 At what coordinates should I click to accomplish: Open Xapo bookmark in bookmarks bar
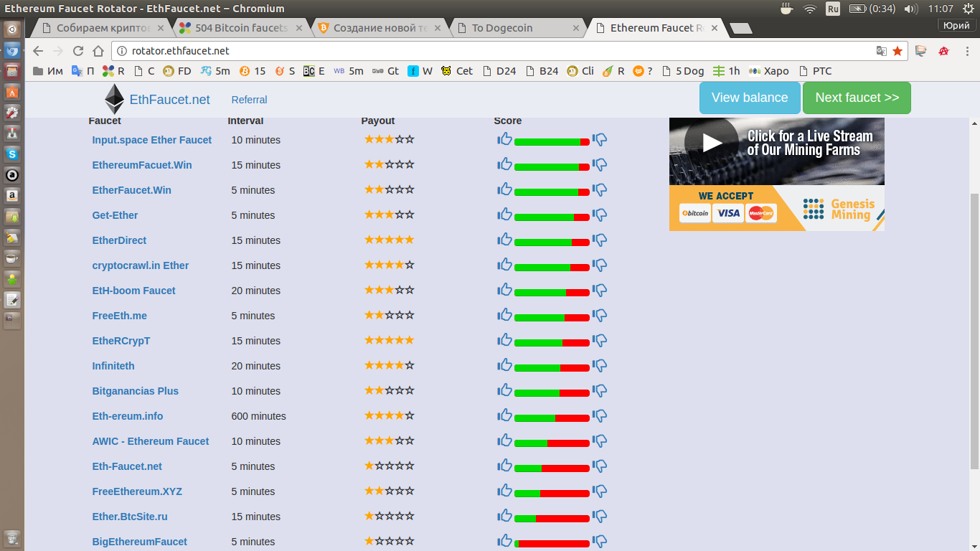tap(769, 71)
